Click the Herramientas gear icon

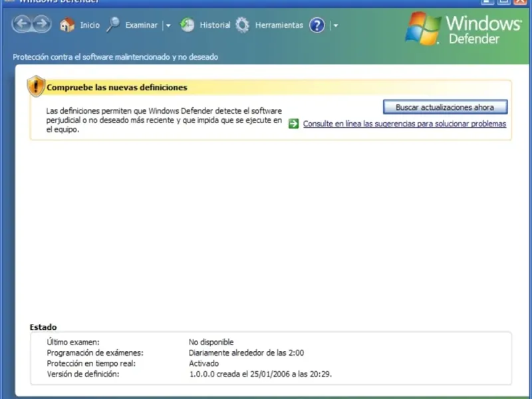pyautogui.click(x=242, y=25)
